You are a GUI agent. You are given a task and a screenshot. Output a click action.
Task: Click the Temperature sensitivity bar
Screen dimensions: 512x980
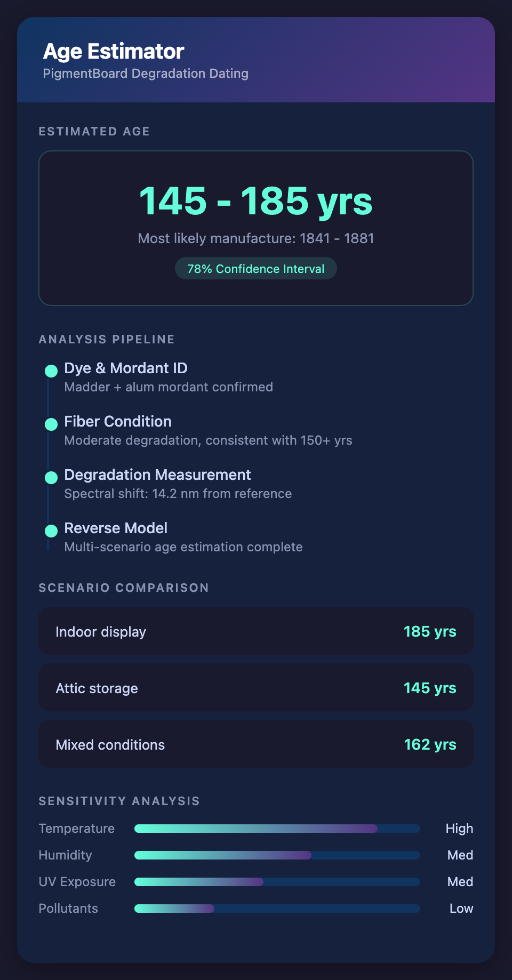277,829
